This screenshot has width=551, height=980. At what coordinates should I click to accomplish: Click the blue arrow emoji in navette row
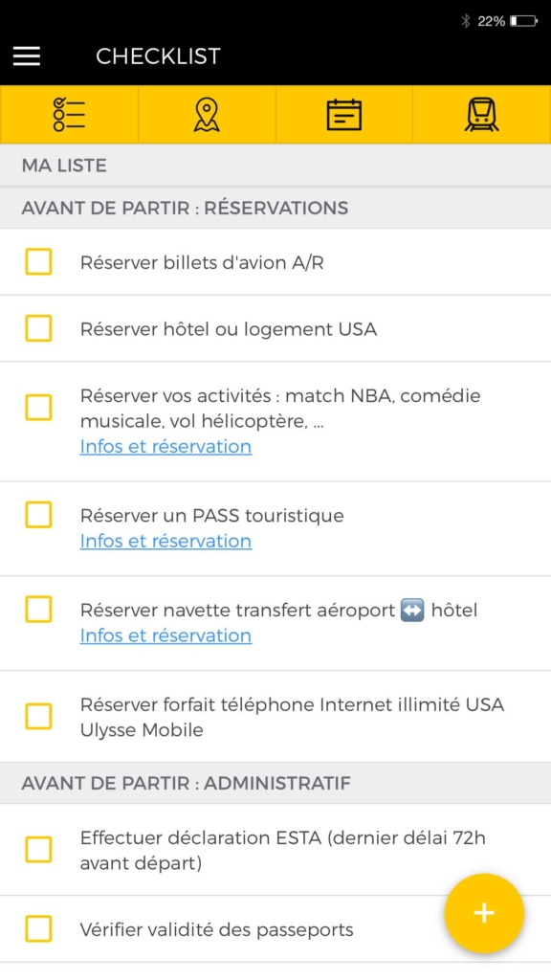click(411, 610)
